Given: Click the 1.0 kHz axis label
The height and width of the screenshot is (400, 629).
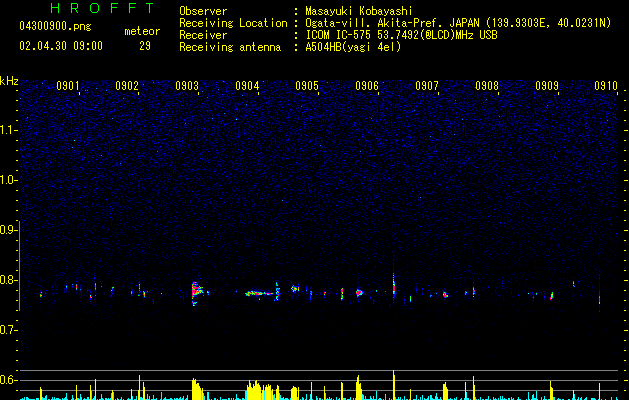Looking at the screenshot, I should tap(9, 180).
